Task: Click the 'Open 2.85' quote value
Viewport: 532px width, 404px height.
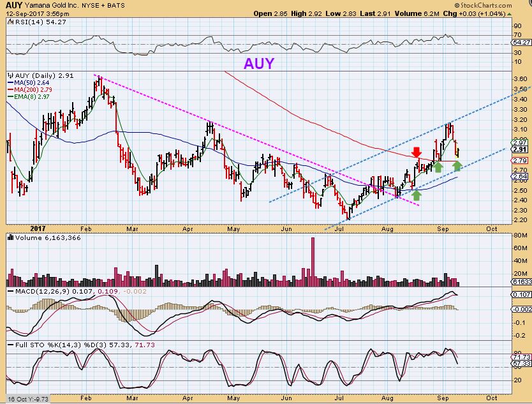Action: click(270, 14)
